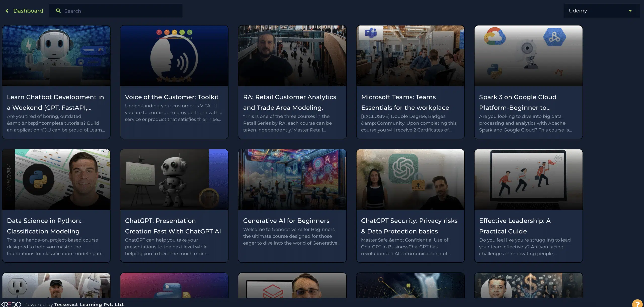Open Data Science in Python thumbnail
The image size is (644, 307).
(56, 180)
